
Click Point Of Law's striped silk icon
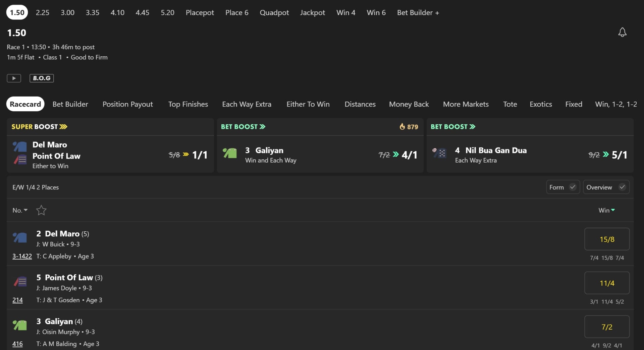(x=20, y=282)
